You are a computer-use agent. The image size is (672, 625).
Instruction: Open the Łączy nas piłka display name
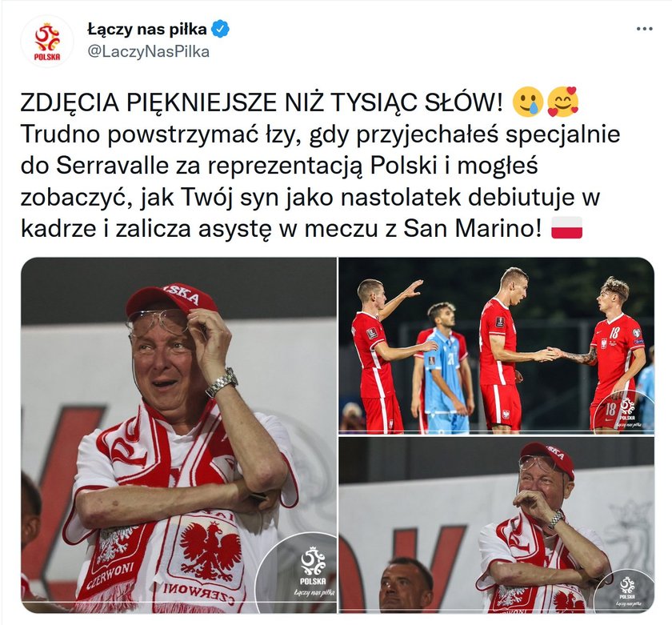pos(147,29)
